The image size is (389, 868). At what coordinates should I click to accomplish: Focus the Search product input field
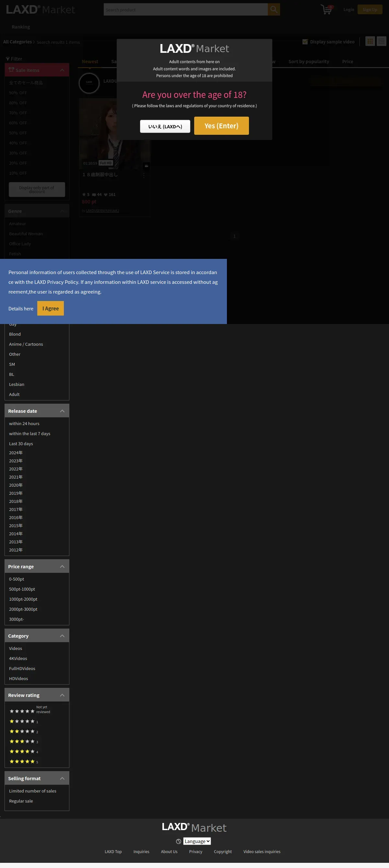pos(186,9)
